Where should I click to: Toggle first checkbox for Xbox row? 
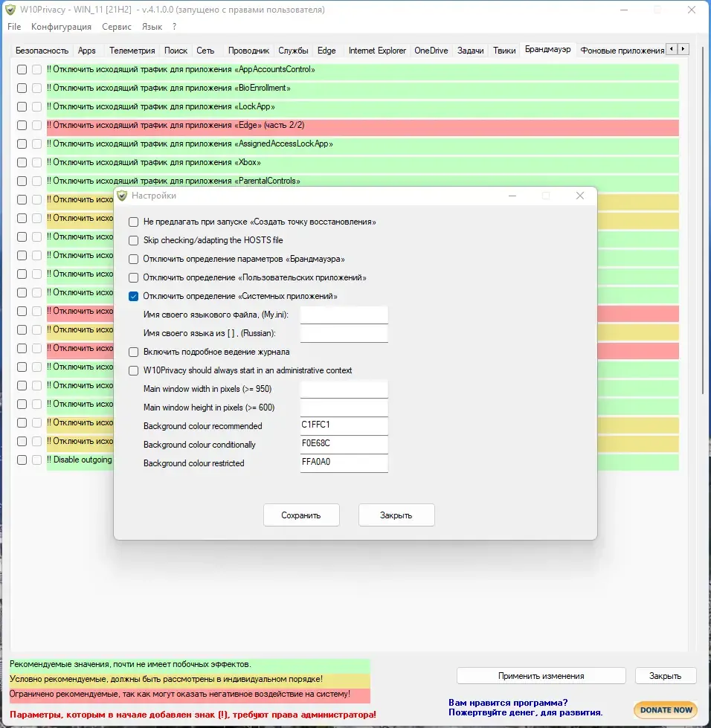(22, 163)
